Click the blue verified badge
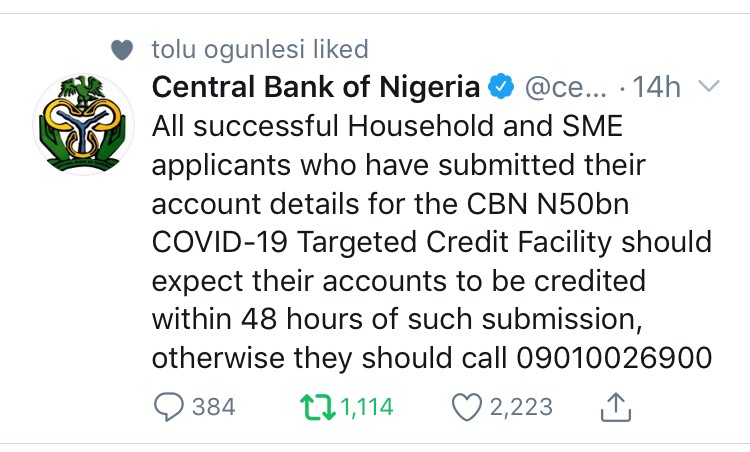The image size is (750, 452). point(499,88)
